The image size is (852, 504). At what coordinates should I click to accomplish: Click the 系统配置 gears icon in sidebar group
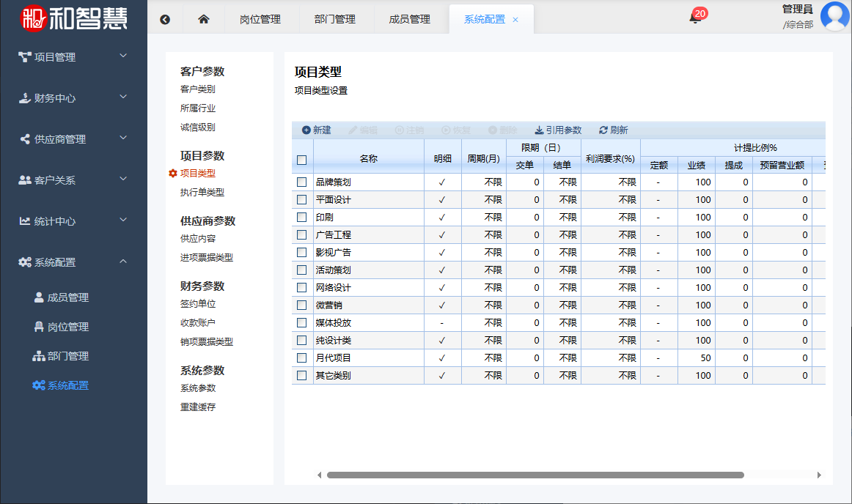click(x=25, y=262)
